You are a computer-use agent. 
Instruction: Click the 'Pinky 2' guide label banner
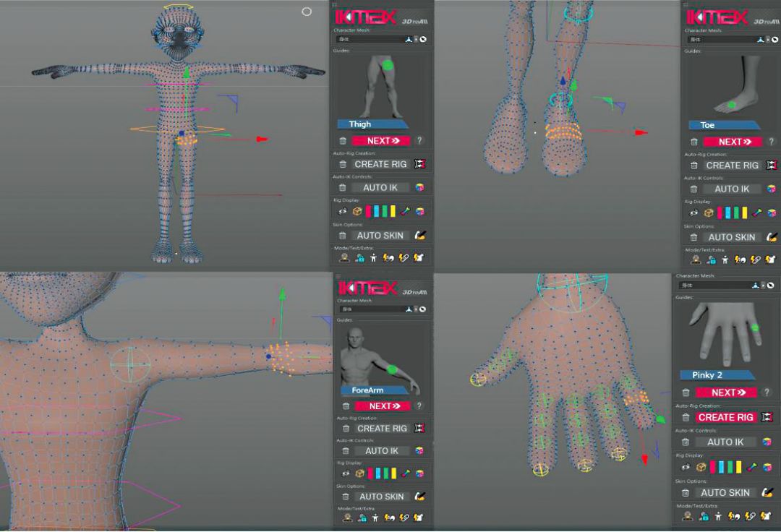(x=717, y=375)
